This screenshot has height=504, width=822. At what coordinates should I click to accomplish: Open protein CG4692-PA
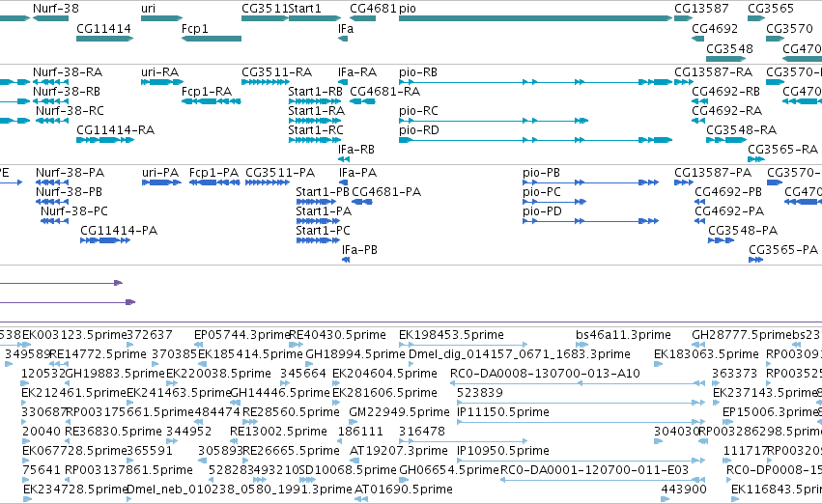(729, 211)
